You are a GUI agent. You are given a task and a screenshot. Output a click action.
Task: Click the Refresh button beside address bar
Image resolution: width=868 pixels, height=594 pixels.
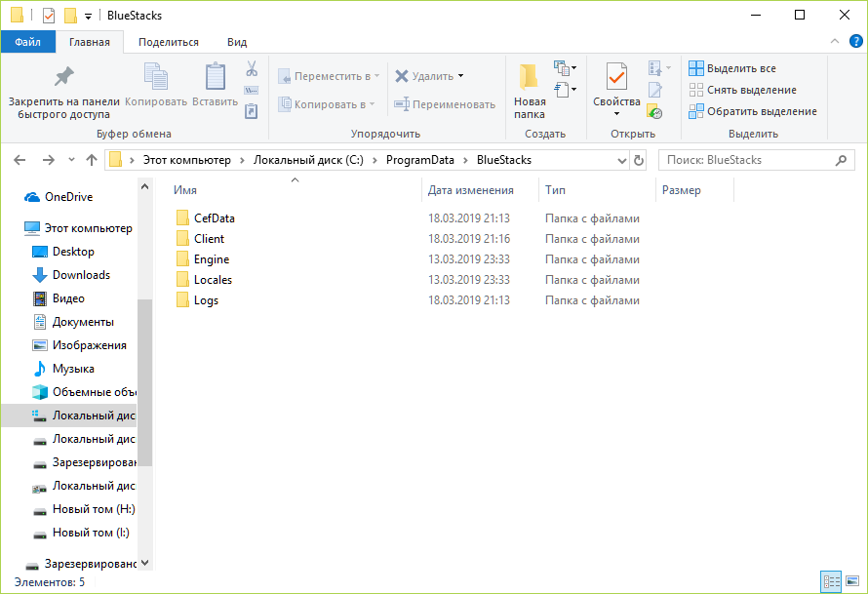tap(638, 160)
